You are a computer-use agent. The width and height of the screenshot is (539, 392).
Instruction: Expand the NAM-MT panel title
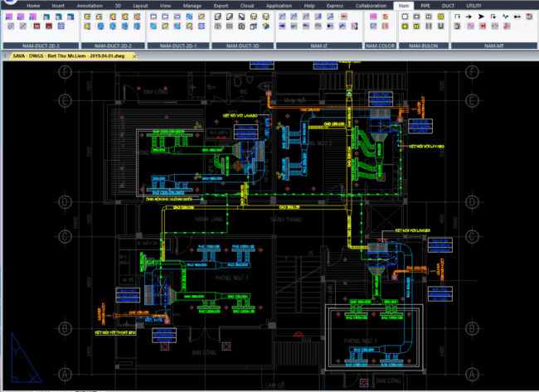pos(494,46)
